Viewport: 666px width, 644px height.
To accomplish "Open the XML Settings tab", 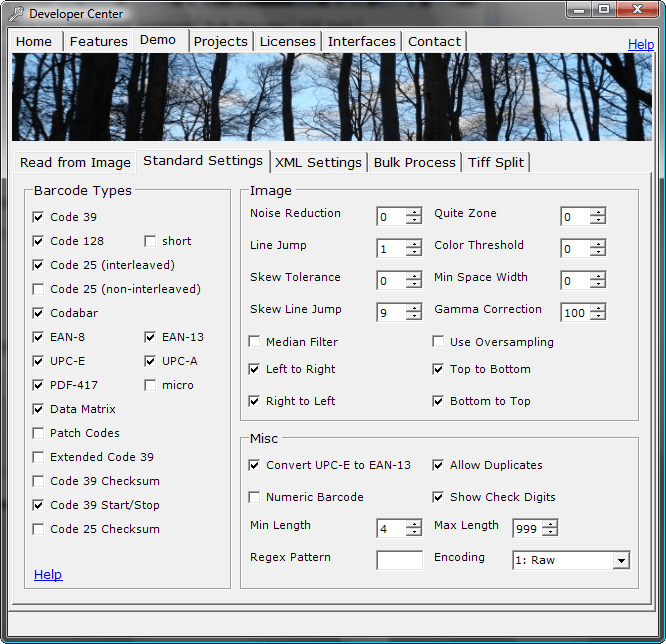I will click(x=318, y=163).
